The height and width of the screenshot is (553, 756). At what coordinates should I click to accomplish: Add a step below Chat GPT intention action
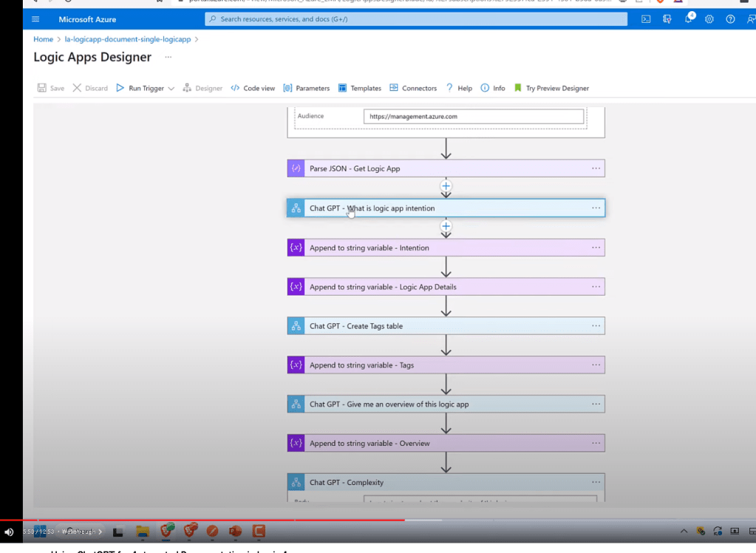[x=446, y=225]
